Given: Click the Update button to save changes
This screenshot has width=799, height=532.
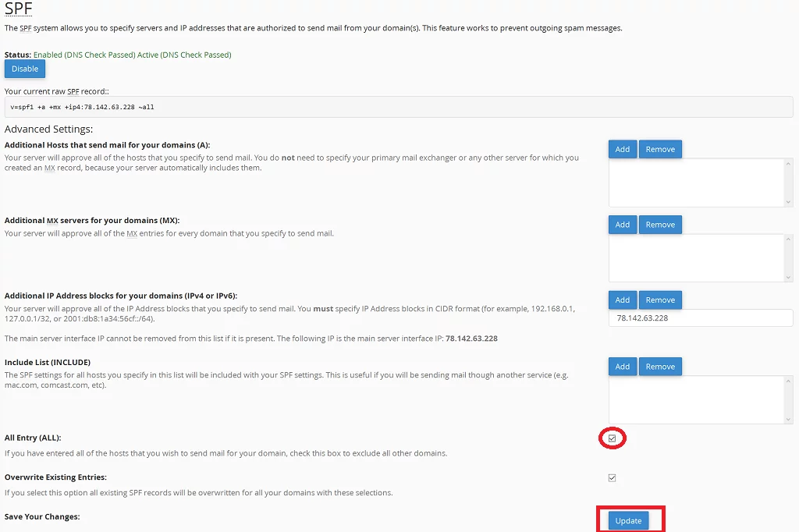Looking at the screenshot, I should [x=629, y=520].
